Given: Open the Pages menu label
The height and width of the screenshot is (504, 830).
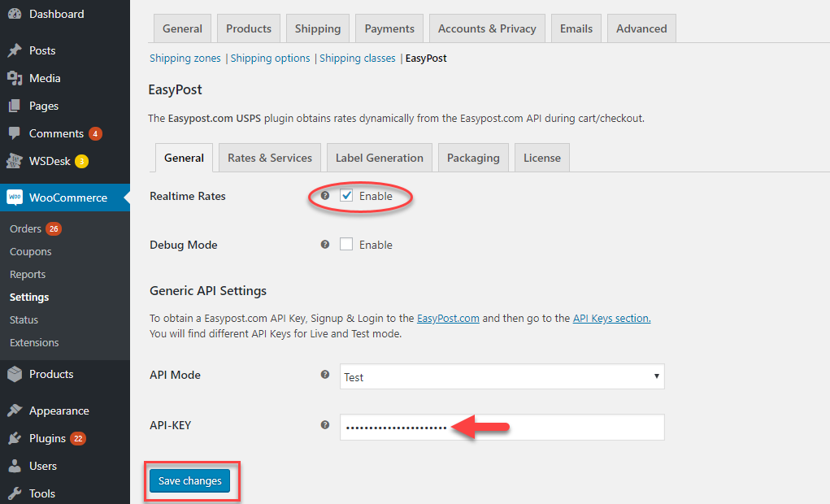Looking at the screenshot, I should pyautogui.click(x=44, y=106).
